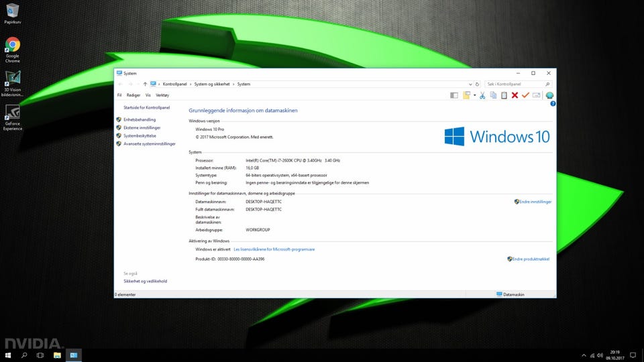The width and height of the screenshot is (644, 362).
Task: Go up one level with up arrow
Action: point(145,84)
